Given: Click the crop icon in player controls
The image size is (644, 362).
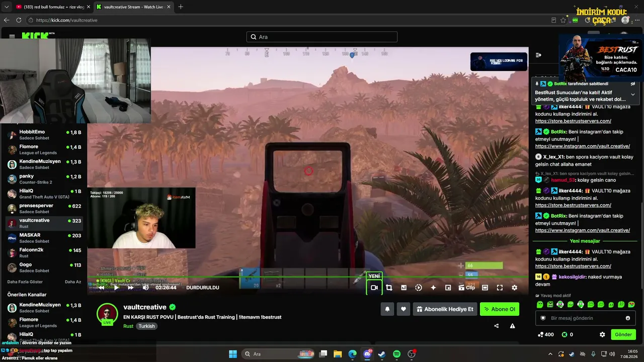Looking at the screenshot, I should (389, 288).
